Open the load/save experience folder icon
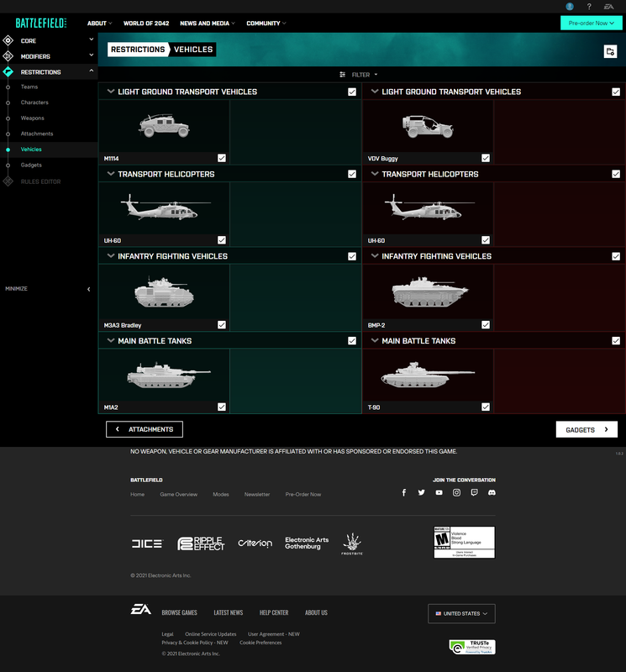The height and width of the screenshot is (672, 626). (x=611, y=51)
